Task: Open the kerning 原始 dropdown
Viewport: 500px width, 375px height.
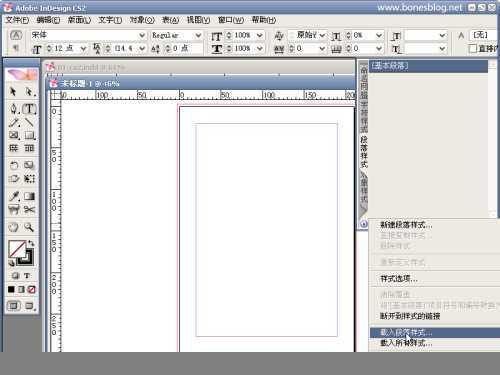Action: [x=322, y=35]
